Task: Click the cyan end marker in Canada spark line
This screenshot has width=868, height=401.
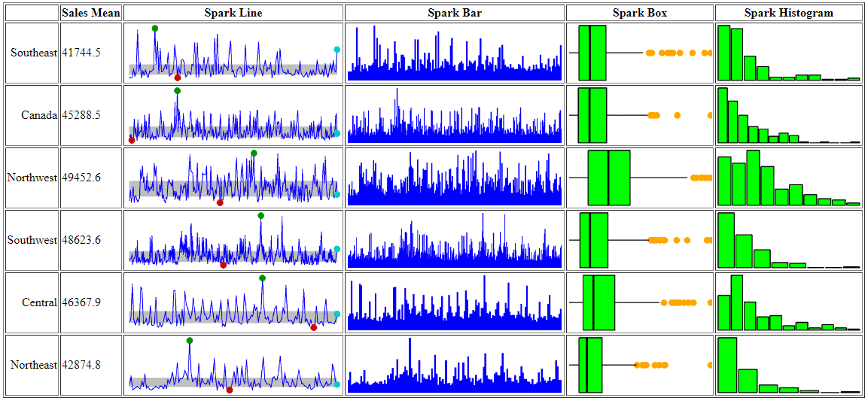Action: (x=337, y=134)
